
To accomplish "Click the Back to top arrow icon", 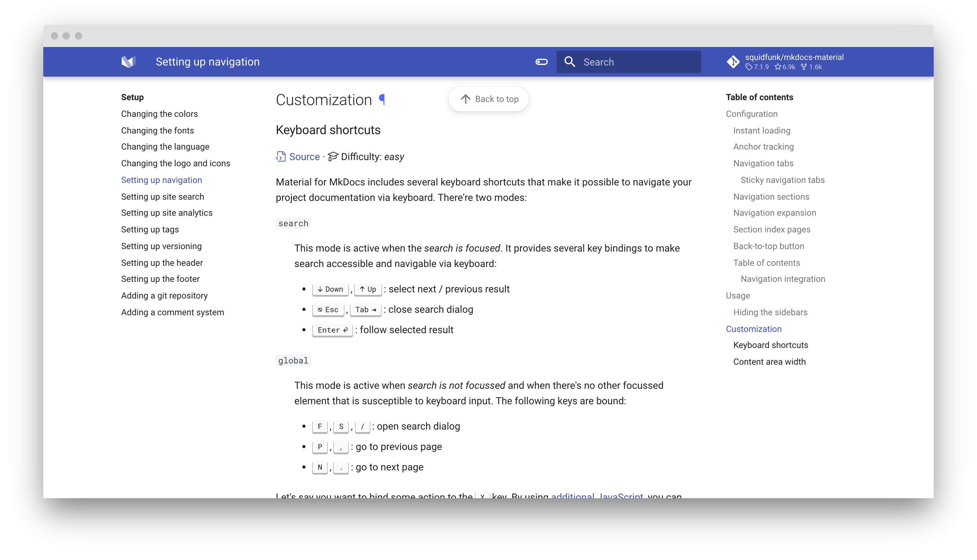I will coord(464,99).
